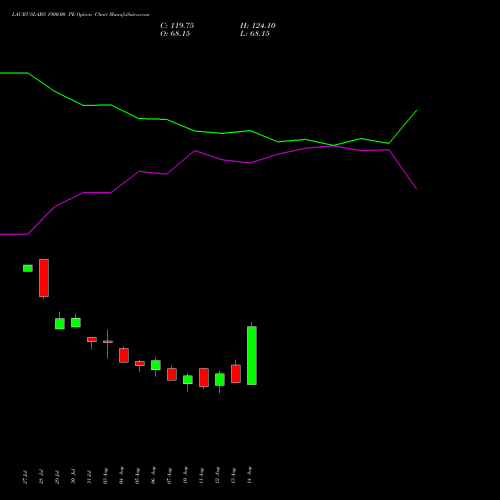Select the 03 Aug date label
The width and height of the screenshot is (500, 500).
pyautogui.click(x=105, y=476)
